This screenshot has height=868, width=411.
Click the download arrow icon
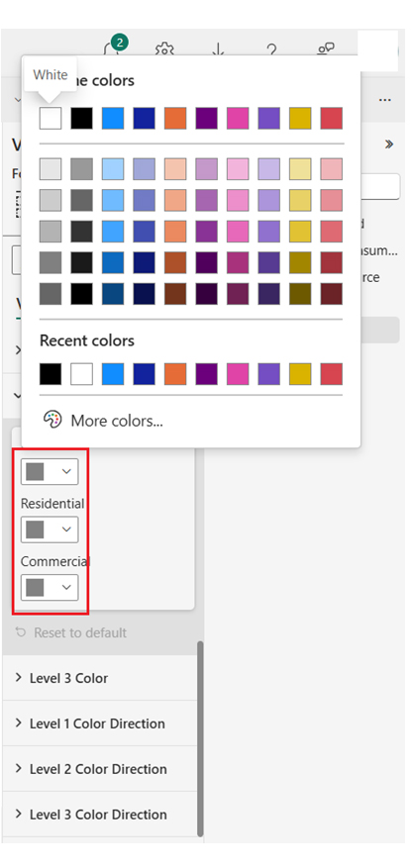point(218,49)
